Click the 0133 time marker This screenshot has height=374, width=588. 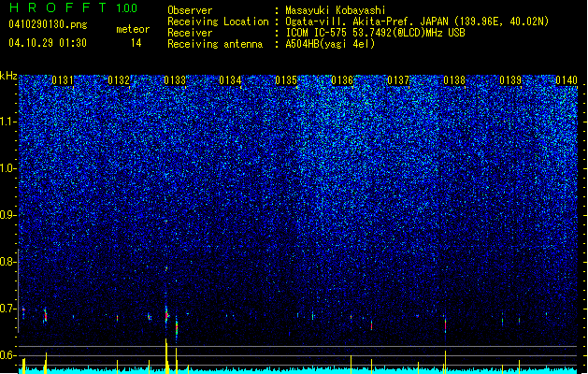(x=175, y=80)
